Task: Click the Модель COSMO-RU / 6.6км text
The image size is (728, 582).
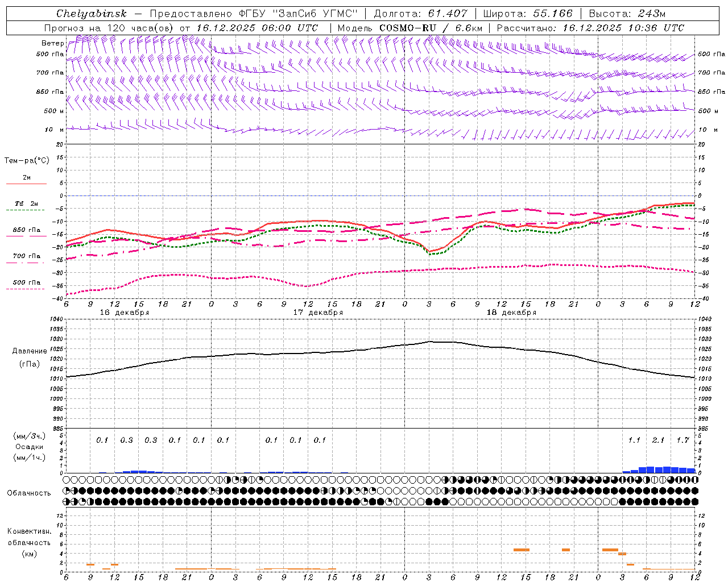Action: tap(410, 28)
